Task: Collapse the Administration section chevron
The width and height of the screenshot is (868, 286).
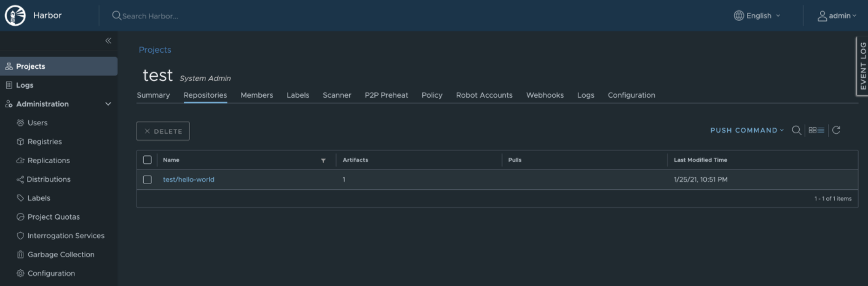Action: [109, 104]
